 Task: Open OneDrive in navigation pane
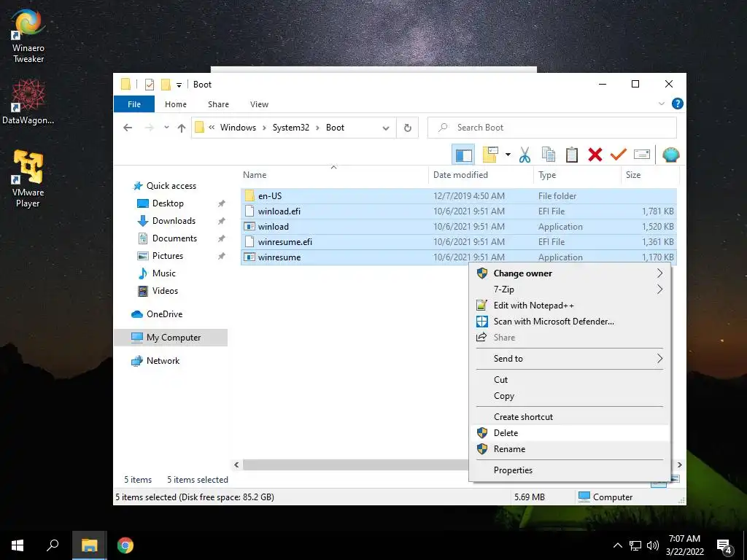pos(164,314)
